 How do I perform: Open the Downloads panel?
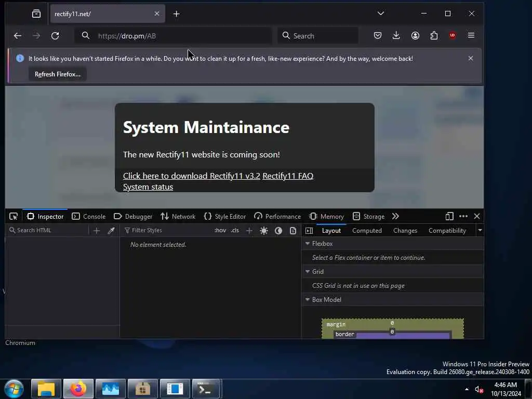coord(396,36)
